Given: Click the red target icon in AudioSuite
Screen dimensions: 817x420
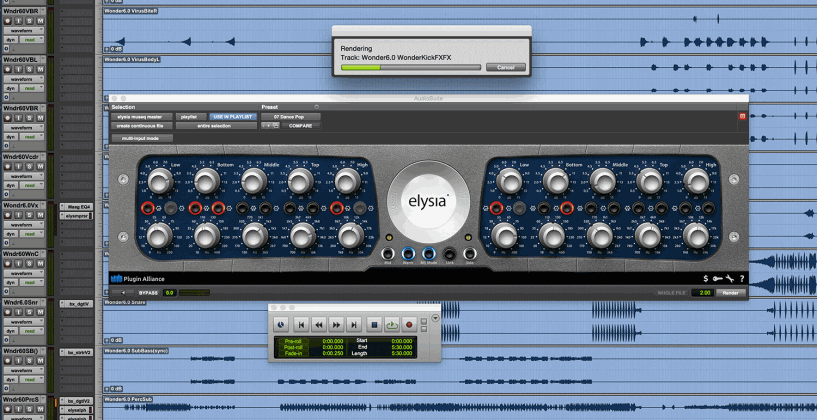Looking at the screenshot, I should tap(742, 116).
